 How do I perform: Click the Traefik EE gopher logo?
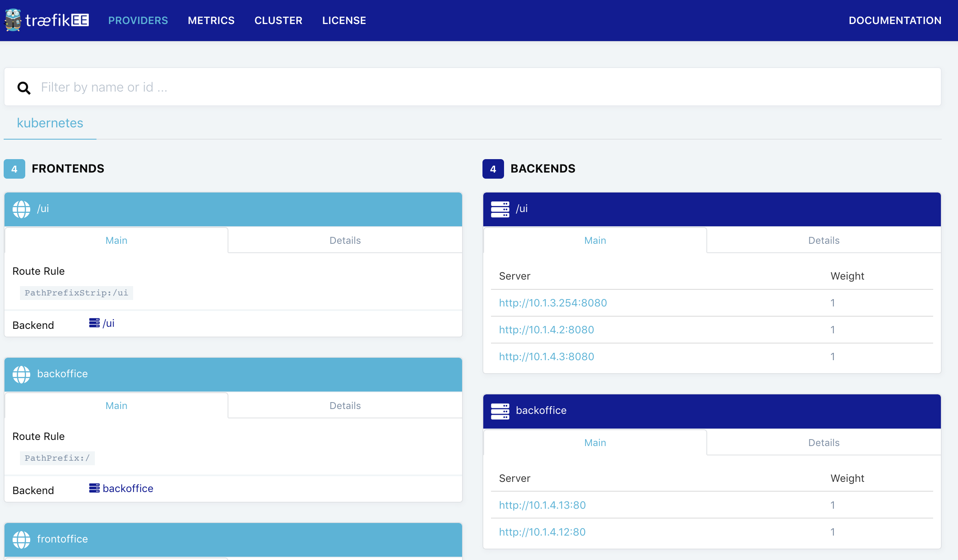click(x=13, y=20)
